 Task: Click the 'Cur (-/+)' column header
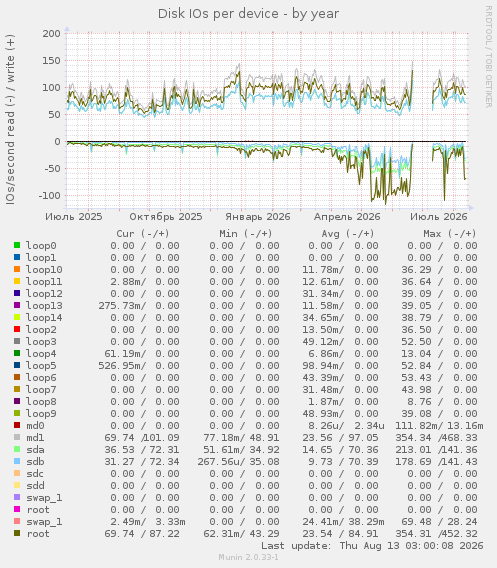coord(143,234)
